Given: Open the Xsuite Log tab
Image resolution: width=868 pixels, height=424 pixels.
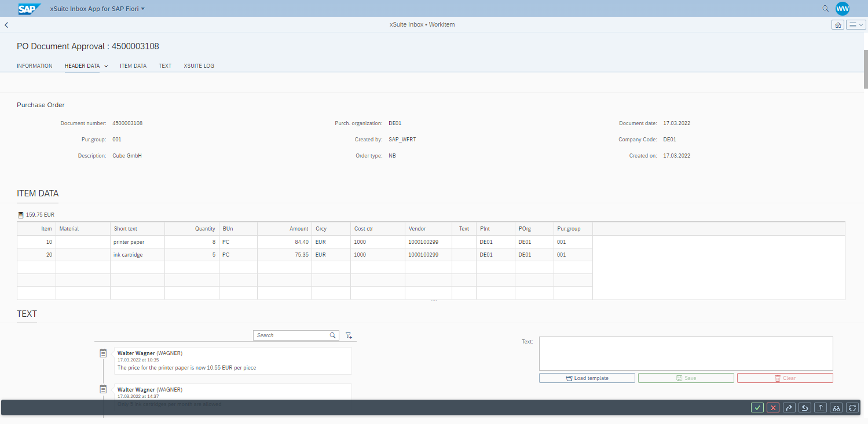Looking at the screenshot, I should pos(199,65).
